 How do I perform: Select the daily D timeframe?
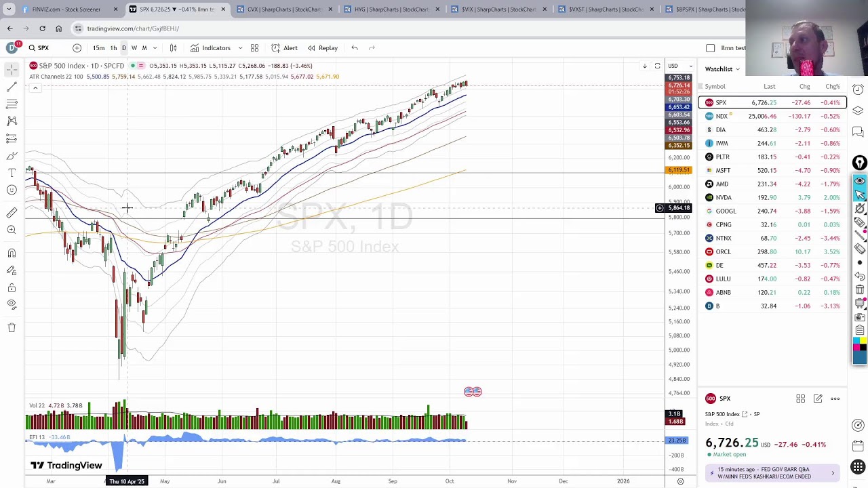[123, 48]
